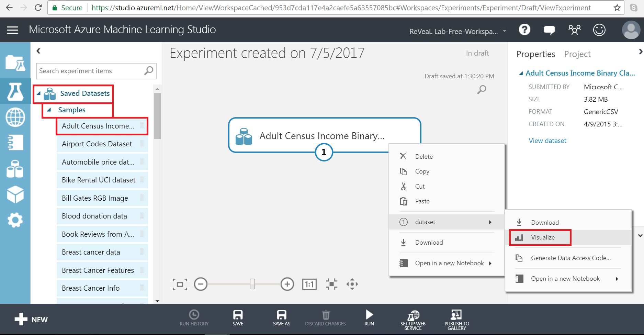Click Set Up Web Service

(413, 320)
